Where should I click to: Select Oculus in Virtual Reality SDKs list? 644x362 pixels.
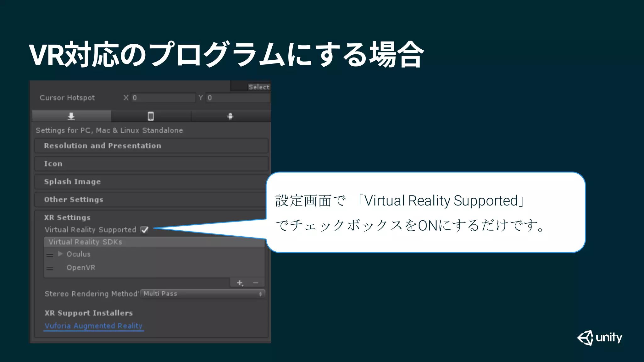[78, 254]
